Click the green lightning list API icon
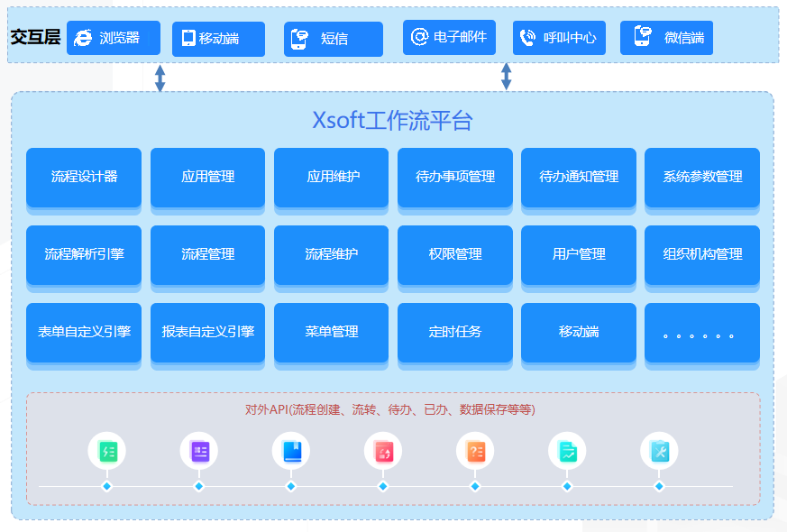Image resolution: width=787 pixels, height=532 pixels. pyautogui.click(x=106, y=451)
